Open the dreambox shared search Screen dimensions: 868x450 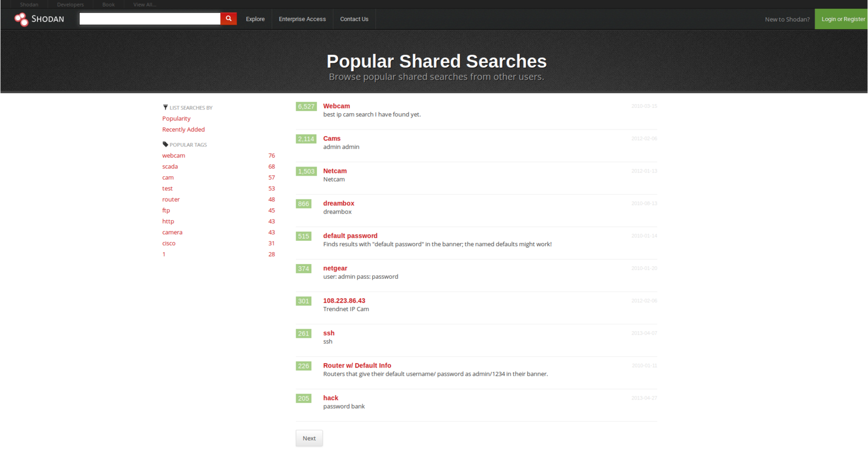pyautogui.click(x=339, y=203)
